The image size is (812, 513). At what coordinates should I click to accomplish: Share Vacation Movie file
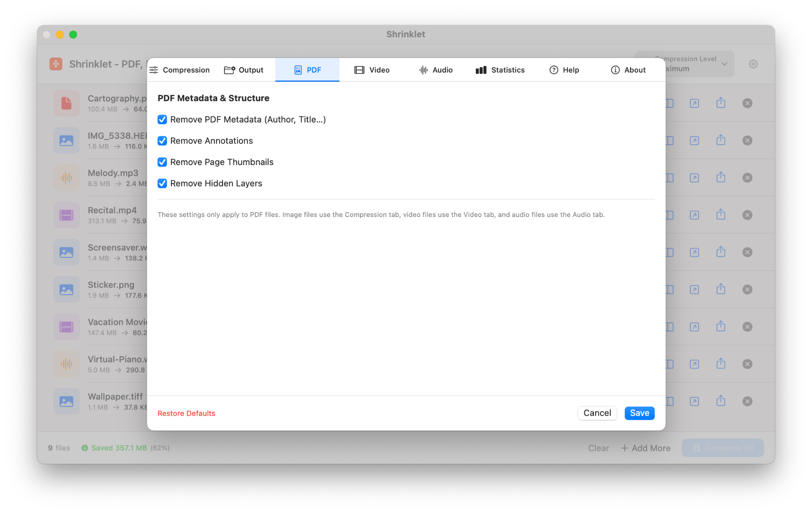click(x=721, y=327)
